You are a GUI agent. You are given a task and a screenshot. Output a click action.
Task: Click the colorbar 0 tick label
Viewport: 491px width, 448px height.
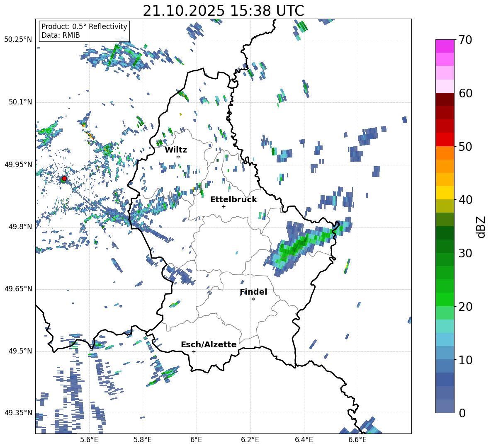click(x=462, y=413)
